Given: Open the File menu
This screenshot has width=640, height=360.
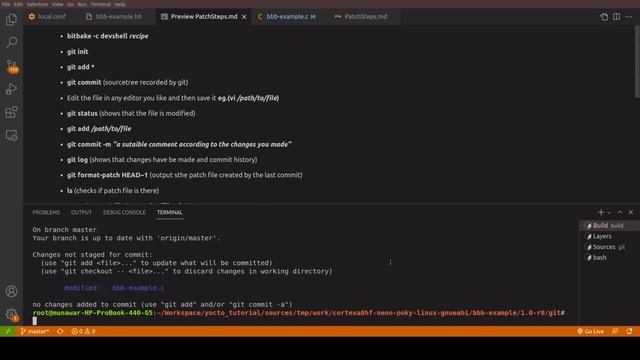Looking at the screenshot, I should click(6, 4).
